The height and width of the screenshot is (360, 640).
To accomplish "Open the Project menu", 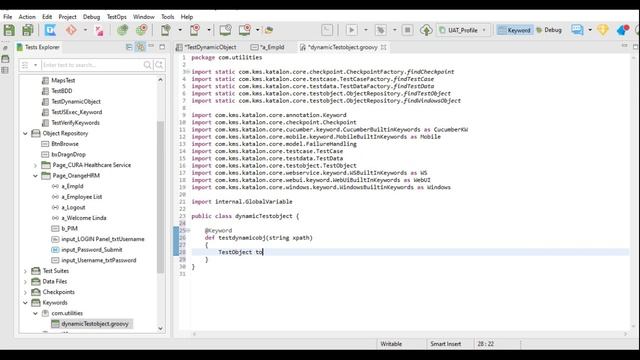I will pos(67,17).
